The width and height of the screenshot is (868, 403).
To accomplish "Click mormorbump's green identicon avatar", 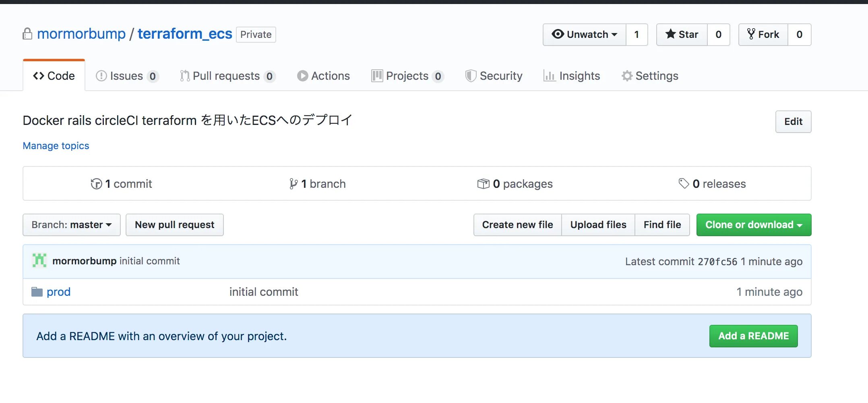I will tap(39, 261).
